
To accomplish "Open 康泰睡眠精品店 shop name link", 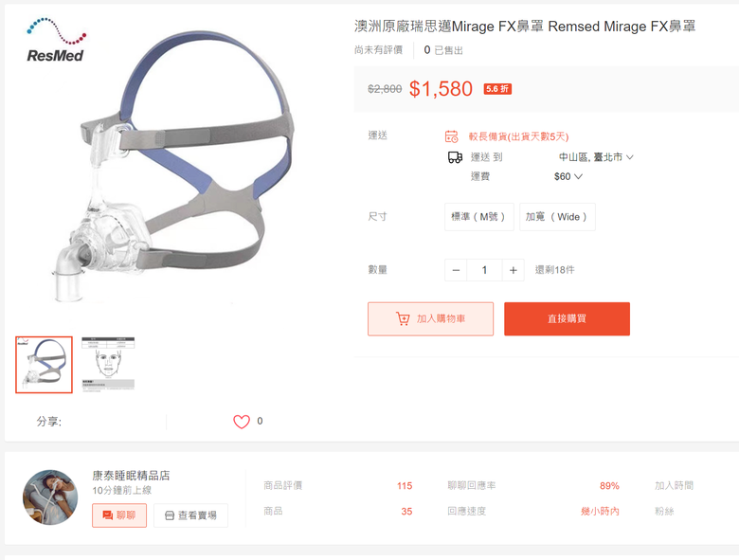I will [131, 475].
